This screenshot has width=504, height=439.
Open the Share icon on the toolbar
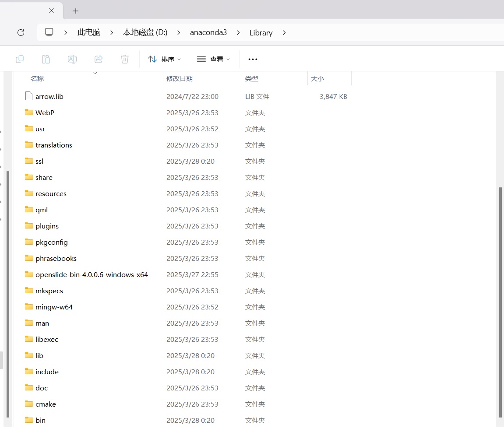[98, 59]
